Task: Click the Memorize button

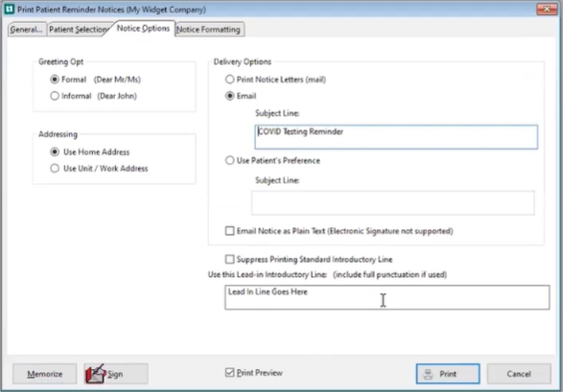Action: coord(45,374)
